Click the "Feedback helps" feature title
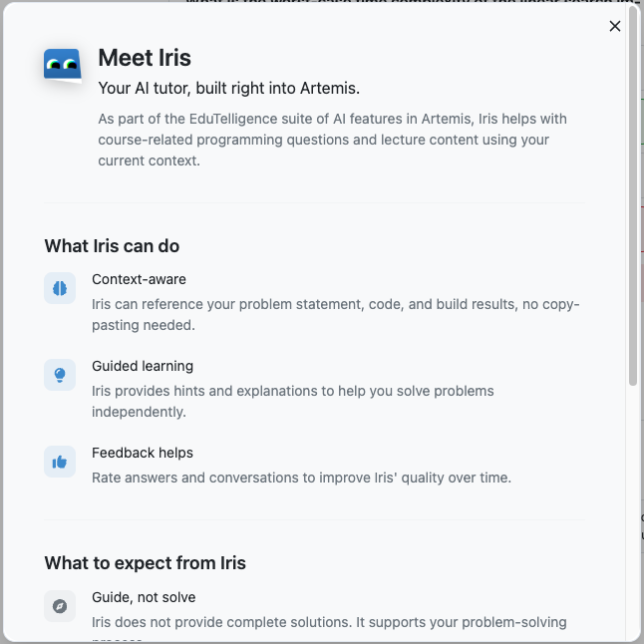The height and width of the screenshot is (644, 644). [143, 453]
